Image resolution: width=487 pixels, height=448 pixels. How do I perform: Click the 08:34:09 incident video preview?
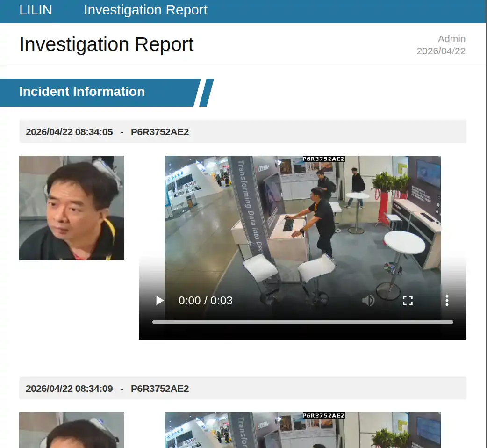pos(303,430)
